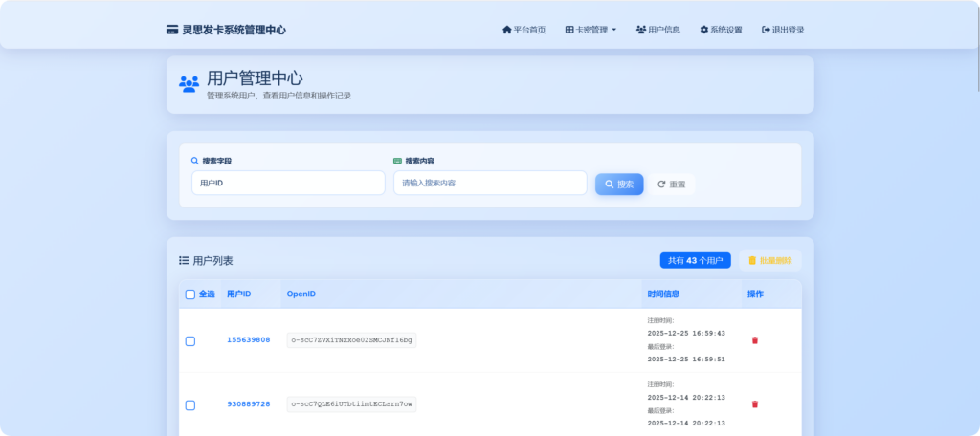
Task: Toggle the 全选 select-all checkbox
Action: click(x=189, y=294)
